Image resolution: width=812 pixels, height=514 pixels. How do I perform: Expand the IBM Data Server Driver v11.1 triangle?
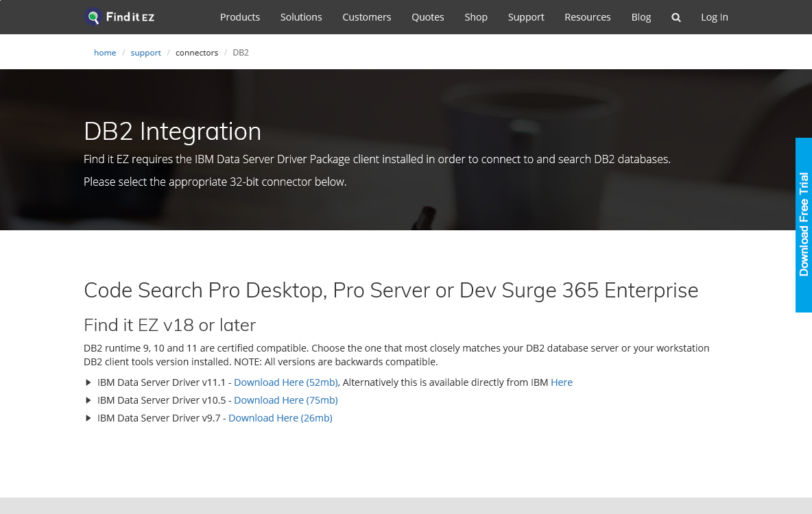click(x=88, y=382)
